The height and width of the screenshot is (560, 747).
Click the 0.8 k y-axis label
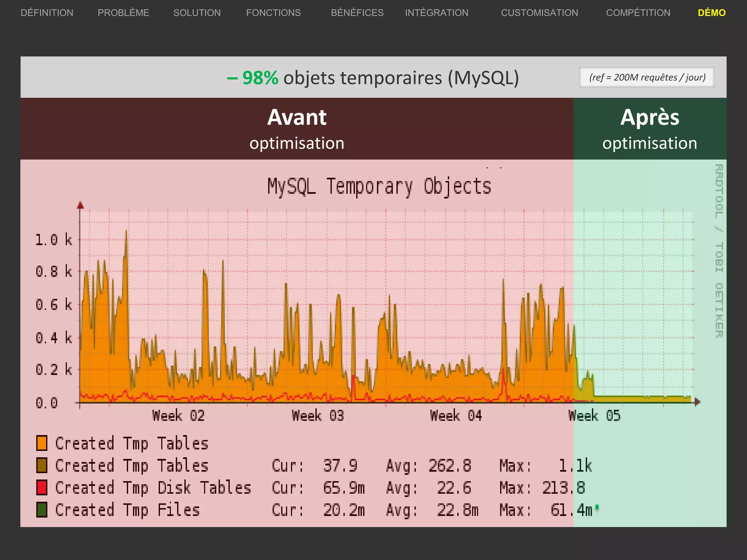(54, 272)
